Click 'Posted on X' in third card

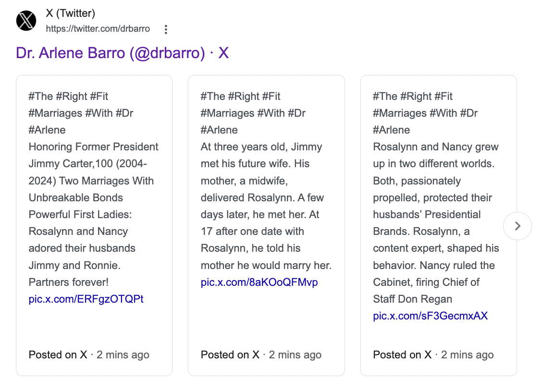pos(402,355)
